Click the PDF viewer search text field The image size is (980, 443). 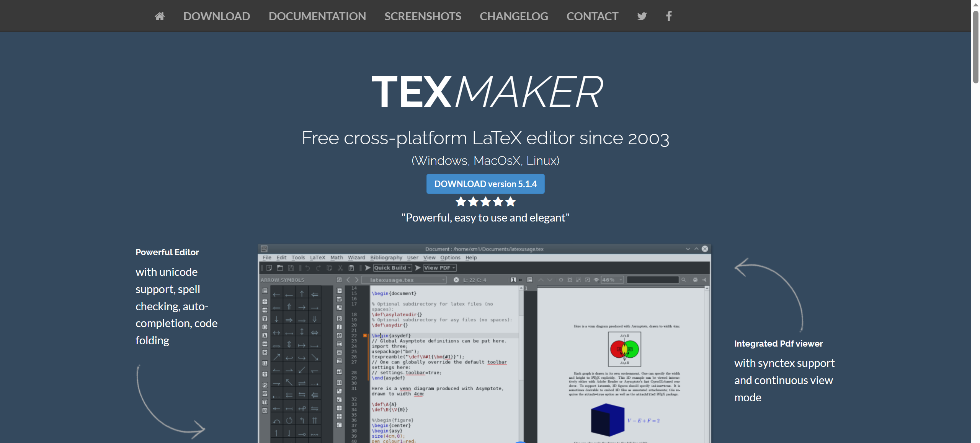click(653, 280)
